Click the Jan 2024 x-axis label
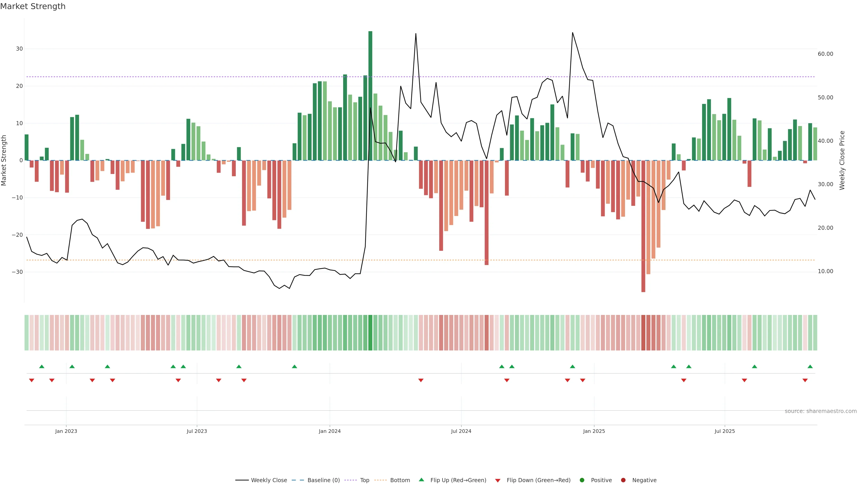Screen dimensions: 868x488 click(x=330, y=431)
